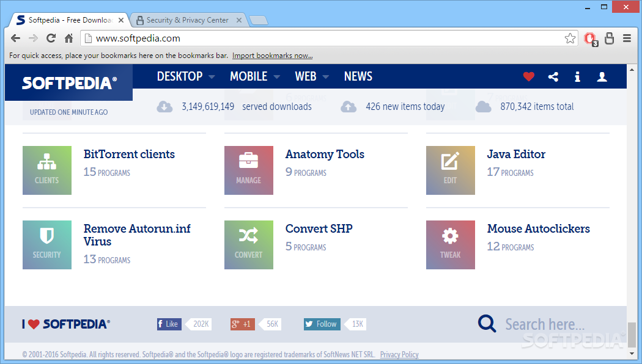Viewport: 642px width, 364px height.
Task: Switch to the Security & Privacy Center tab
Action: pyautogui.click(x=187, y=20)
